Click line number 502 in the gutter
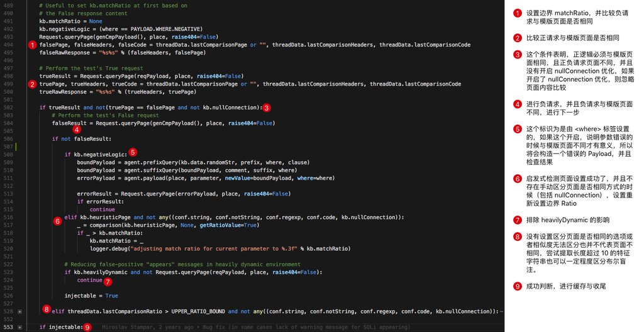Image resolution: width=644 pixels, height=332 pixels. point(8,108)
